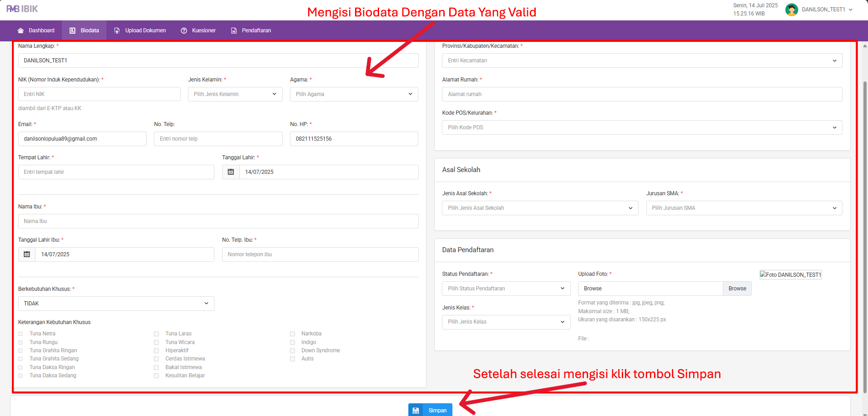Click Browse to upload a photo
The image size is (868, 416).
tap(737, 289)
